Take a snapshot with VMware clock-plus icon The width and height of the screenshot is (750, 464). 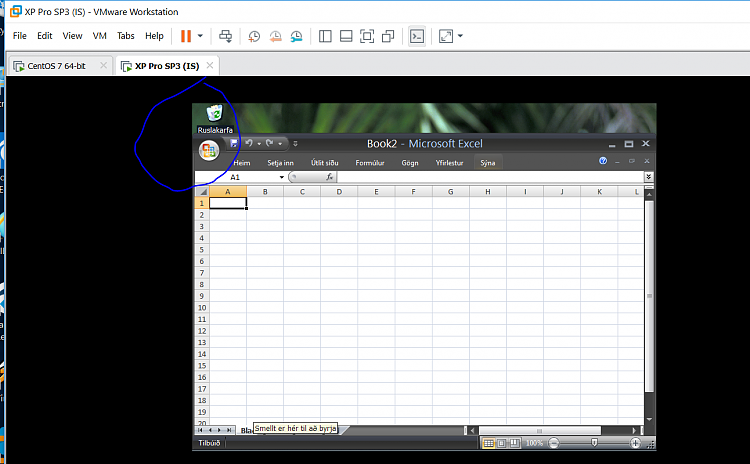click(254, 36)
